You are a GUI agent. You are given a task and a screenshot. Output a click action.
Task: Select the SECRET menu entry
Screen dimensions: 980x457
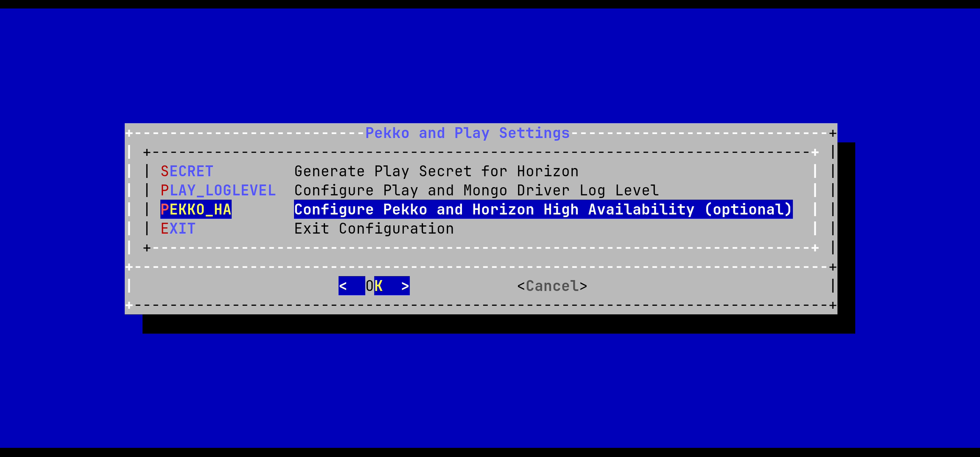coord(187,171)
